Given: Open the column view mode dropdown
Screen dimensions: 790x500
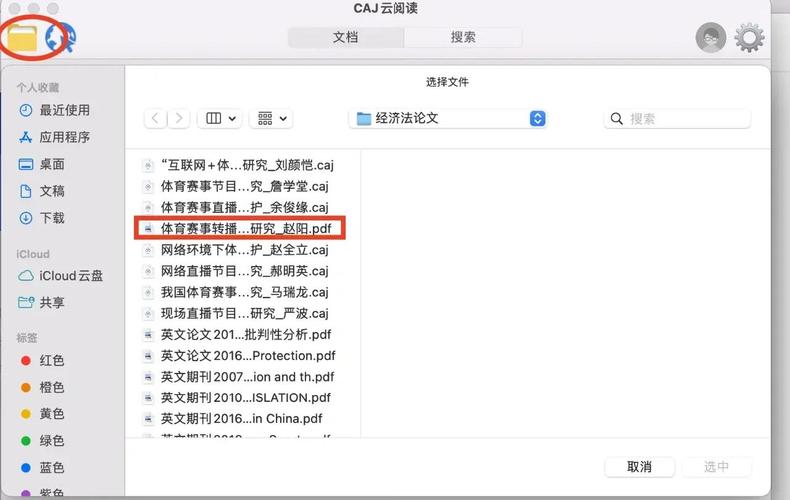Looking at the screenshot, I should coord(220,118).
